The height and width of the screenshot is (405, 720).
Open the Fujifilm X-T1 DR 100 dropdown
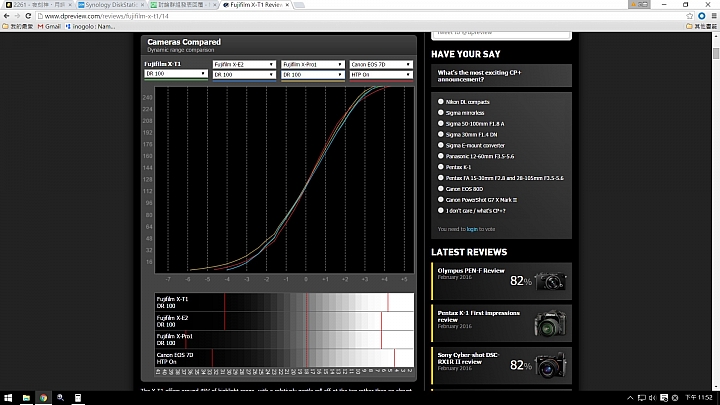point(176,73)
